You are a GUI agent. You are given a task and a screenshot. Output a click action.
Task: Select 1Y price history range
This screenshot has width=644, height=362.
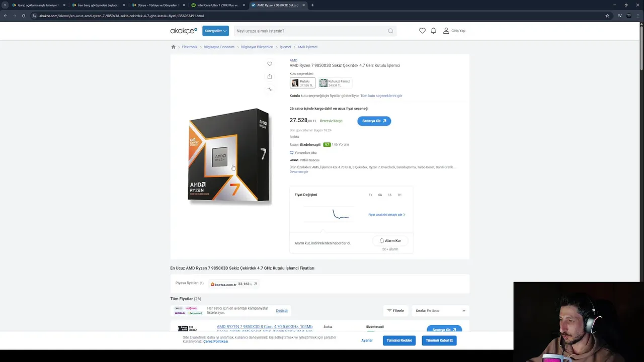[x=371, y=195]
